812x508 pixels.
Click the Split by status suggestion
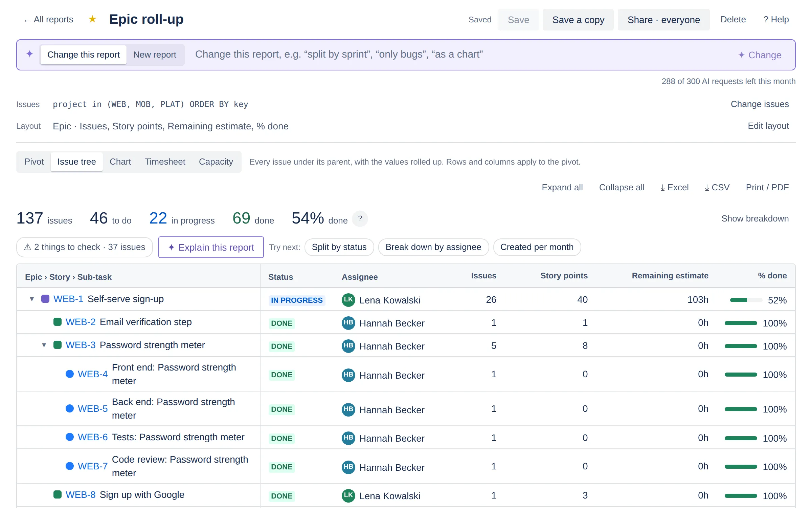click(339, 247)
